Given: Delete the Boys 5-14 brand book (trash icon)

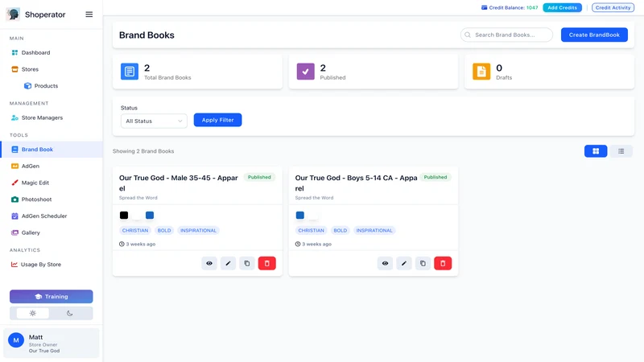Looking at the screenshot, I should (443, 263).
